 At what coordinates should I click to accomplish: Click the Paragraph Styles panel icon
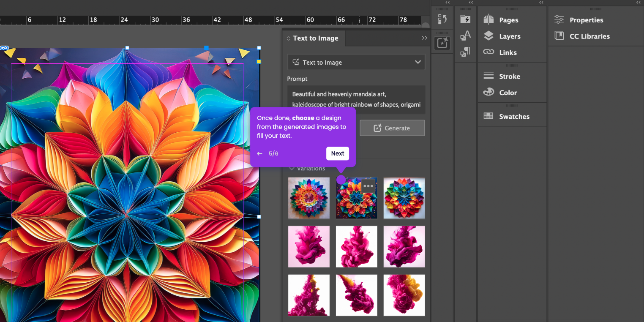[x=465, y=52]
